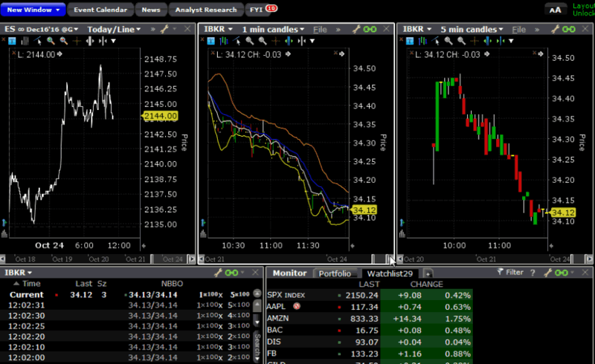The height and width of the screenshot is (364, 595).
Task: Open the configuration wrench on 1 min chart
Action: [x=356, y=29]
